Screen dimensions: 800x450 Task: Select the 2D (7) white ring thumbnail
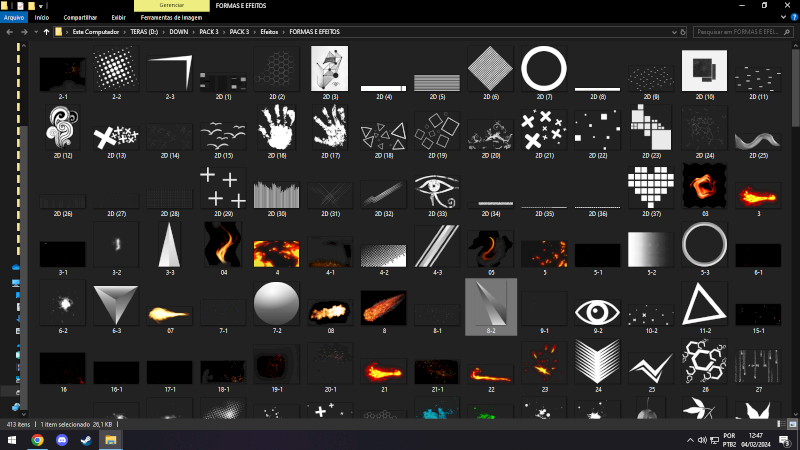[544, 70]
